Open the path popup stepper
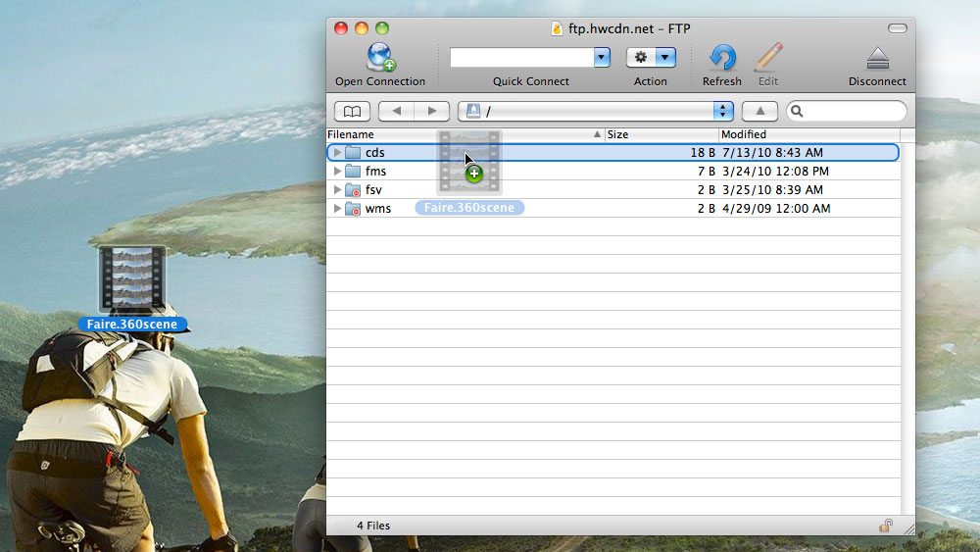The width and height of the screenshot is (980, 552). click(x=723, y=111)
